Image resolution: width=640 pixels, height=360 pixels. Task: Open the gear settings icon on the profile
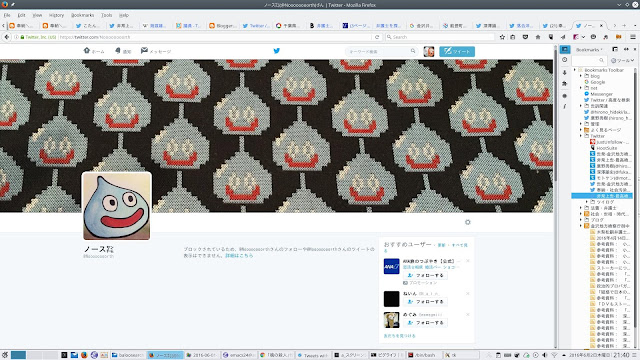[x=468, y=222]
